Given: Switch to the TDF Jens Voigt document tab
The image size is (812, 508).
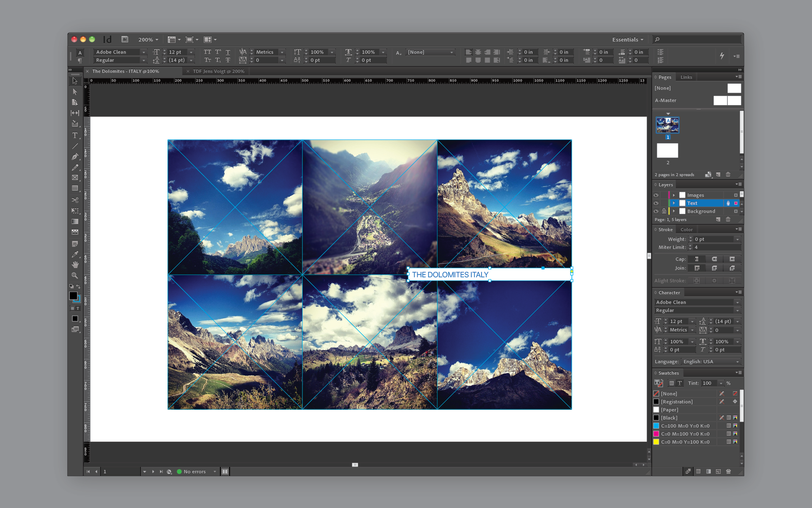Looking at the screenshot, I should [218, 71].
